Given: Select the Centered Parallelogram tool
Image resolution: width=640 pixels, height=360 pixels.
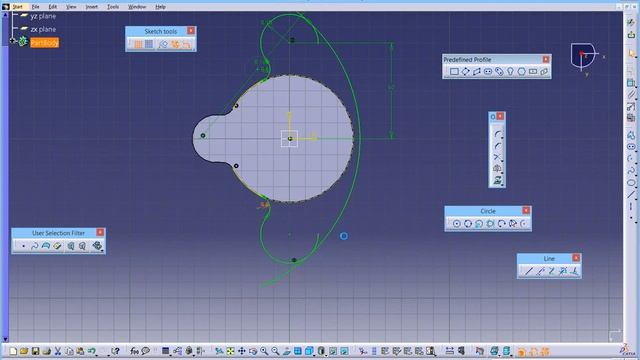Looking at the screenshot, I should tap(544, 71).
